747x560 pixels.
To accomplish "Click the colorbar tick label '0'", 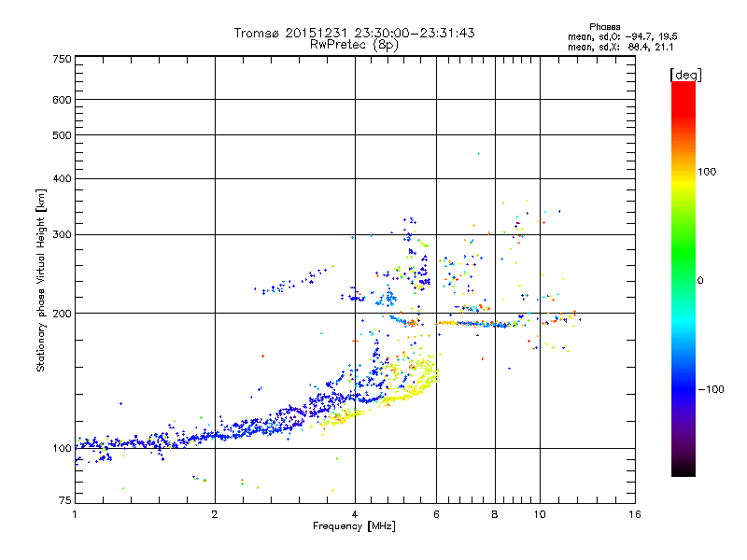I will click(700, 281).
